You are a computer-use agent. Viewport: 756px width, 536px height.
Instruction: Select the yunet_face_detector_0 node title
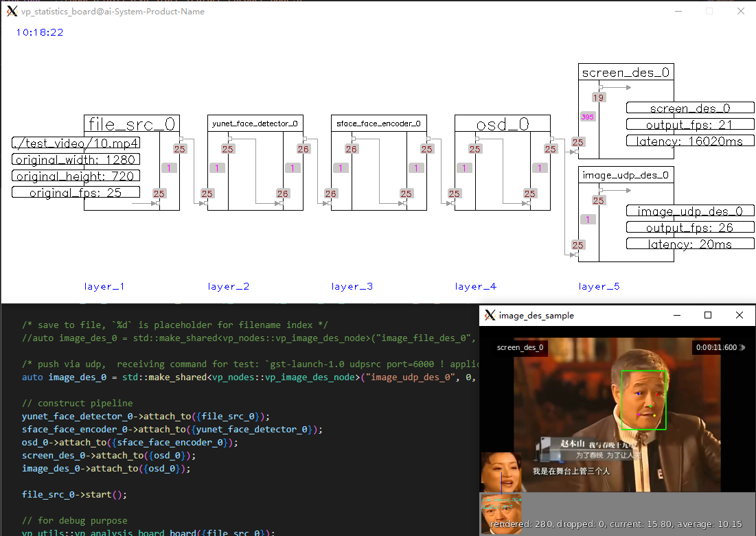click(x=255, y=124)
